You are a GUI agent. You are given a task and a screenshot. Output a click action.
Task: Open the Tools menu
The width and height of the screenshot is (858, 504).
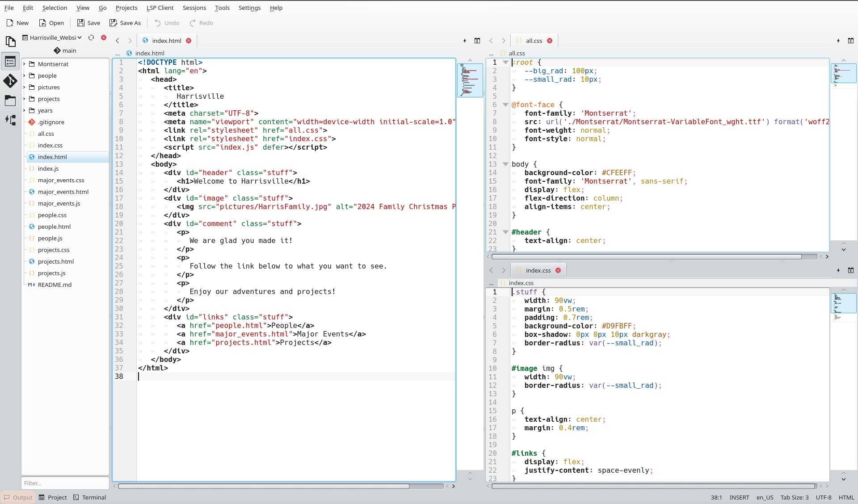point(222,8)
